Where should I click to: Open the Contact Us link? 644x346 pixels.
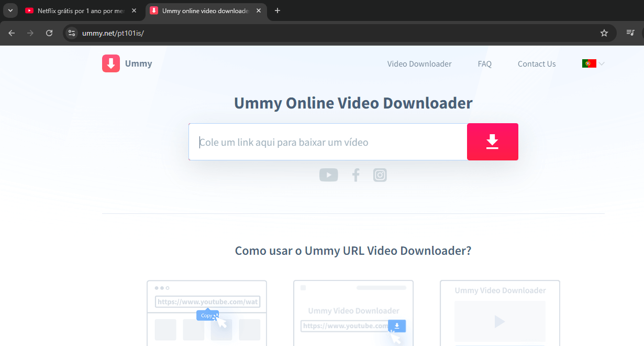coord(537,64)
